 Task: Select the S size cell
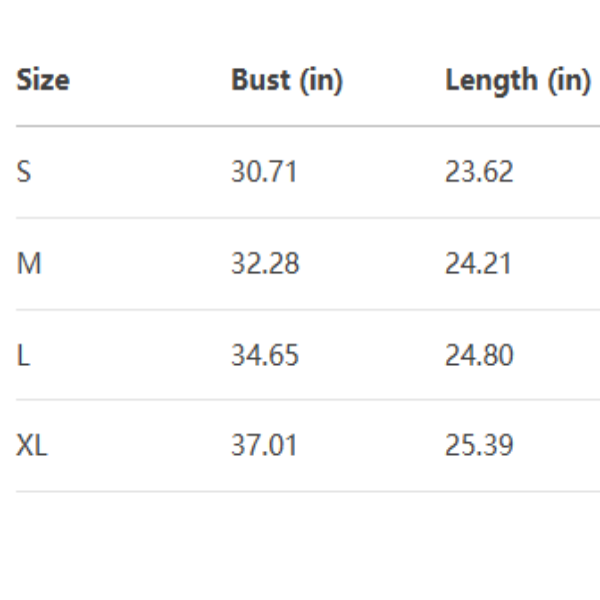tap(24, 172)
